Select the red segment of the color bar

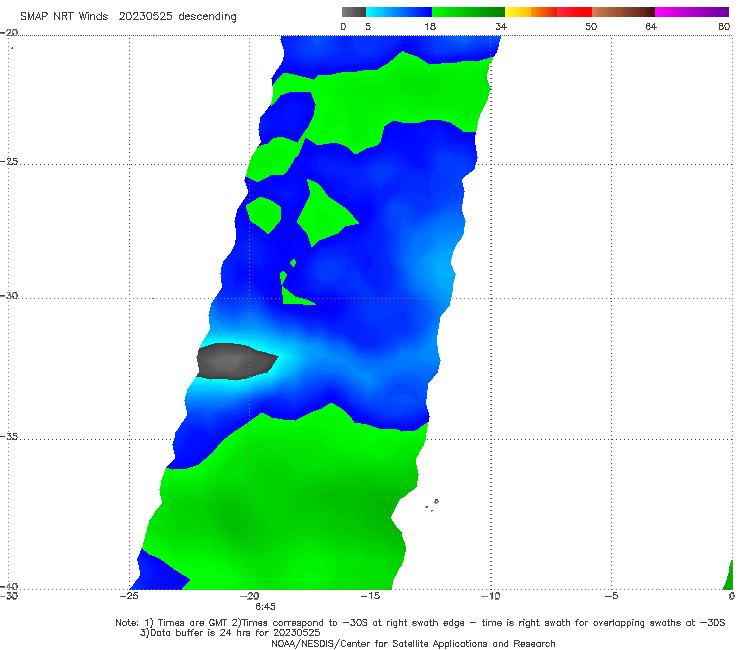coord(574,12)
